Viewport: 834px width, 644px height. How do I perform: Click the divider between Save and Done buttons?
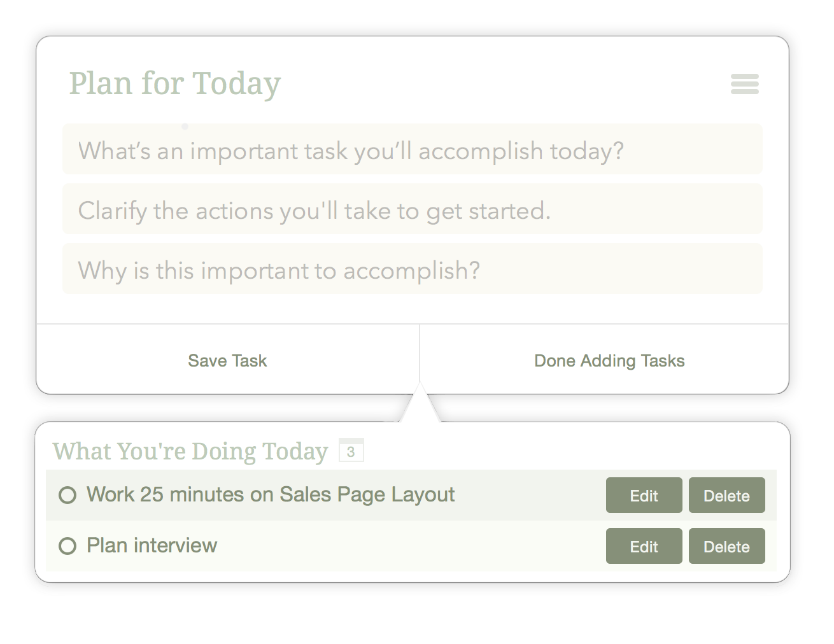pyautogui.click(x=420, y=356)
